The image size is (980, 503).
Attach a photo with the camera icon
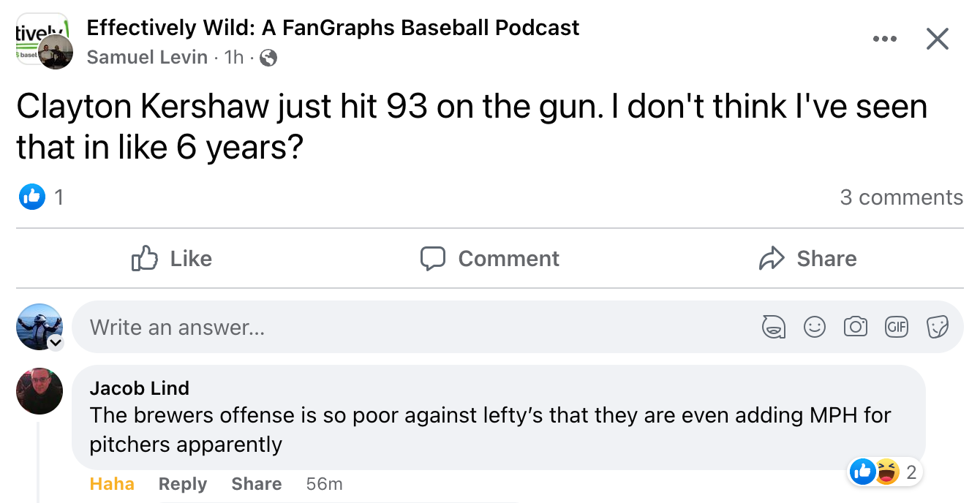coord(855,327)
